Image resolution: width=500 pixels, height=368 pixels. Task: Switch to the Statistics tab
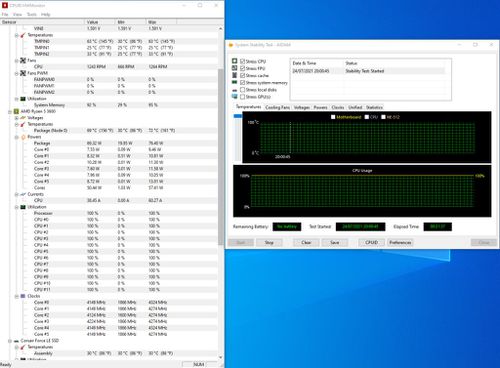pyautogui.click(x=374, y=107)
